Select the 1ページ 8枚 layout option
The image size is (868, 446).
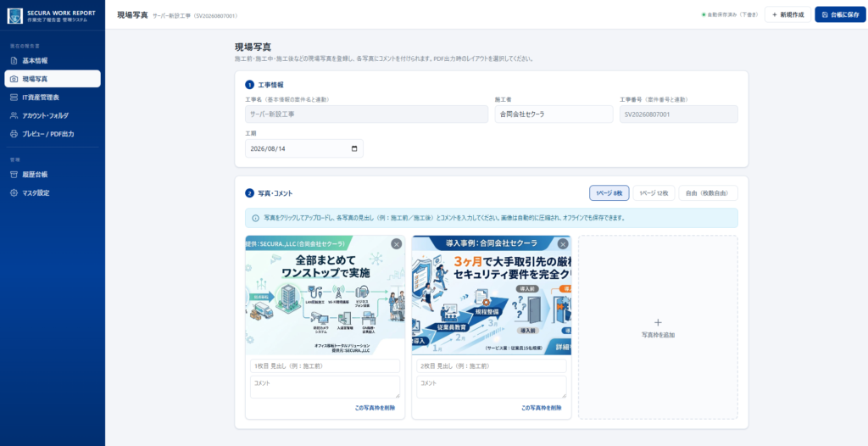609,193
